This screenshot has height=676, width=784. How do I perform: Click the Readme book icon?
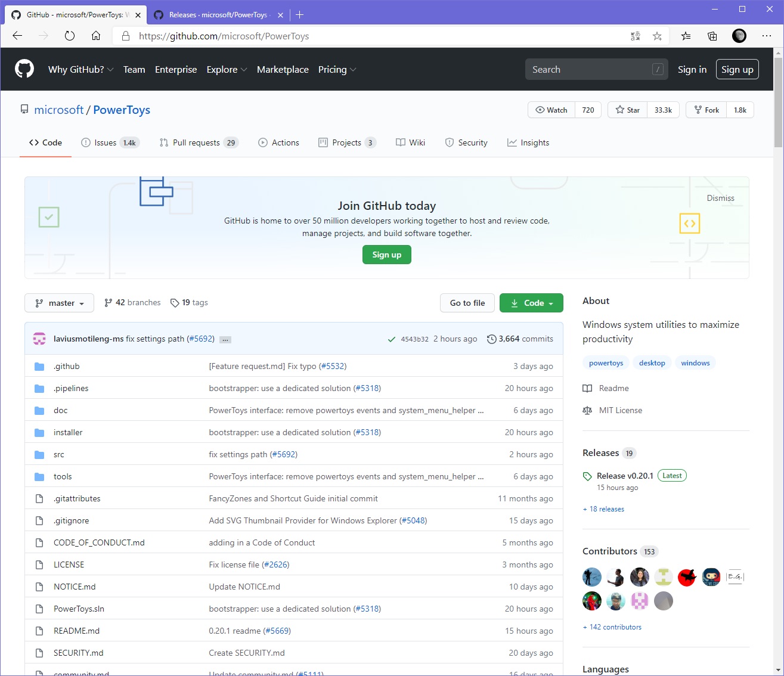coord(587,388)
